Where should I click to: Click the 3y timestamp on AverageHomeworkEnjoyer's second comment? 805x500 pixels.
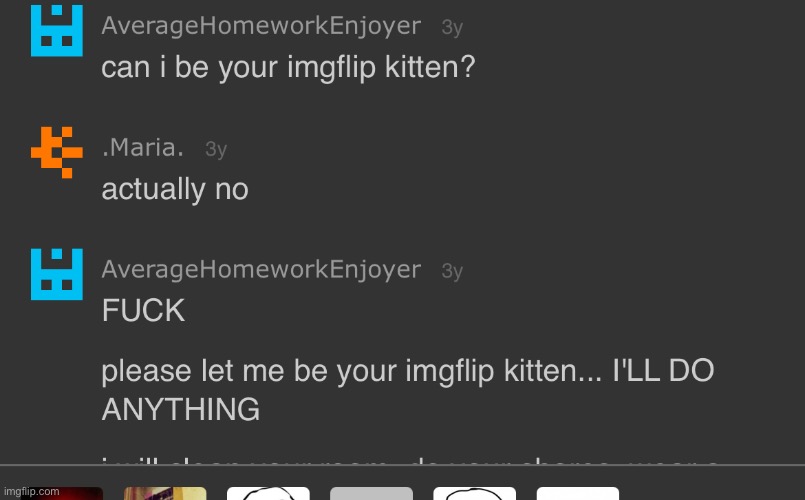pyautogui.click(x=452, y=271)
